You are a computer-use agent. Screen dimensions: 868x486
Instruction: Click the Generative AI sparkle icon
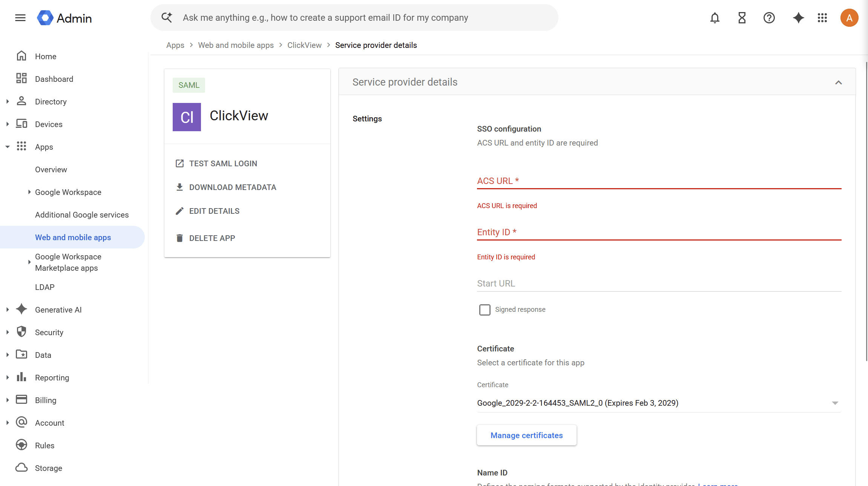coord(21,309)
